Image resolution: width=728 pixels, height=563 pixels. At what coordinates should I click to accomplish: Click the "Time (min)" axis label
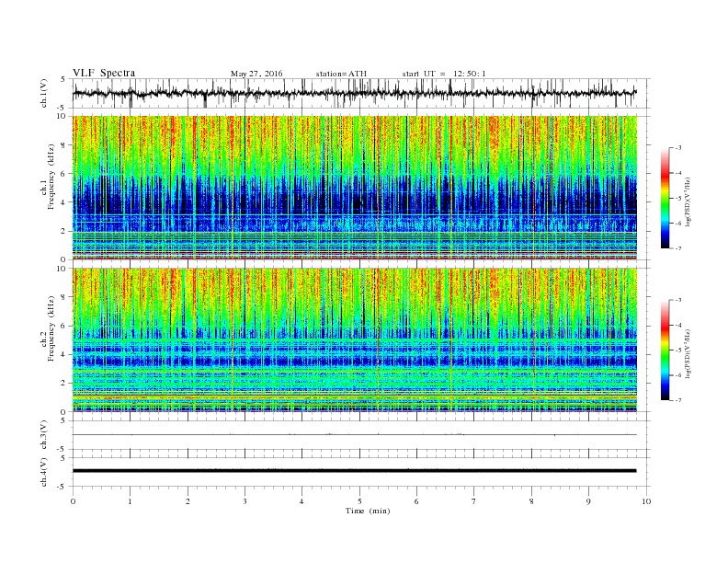368,511
